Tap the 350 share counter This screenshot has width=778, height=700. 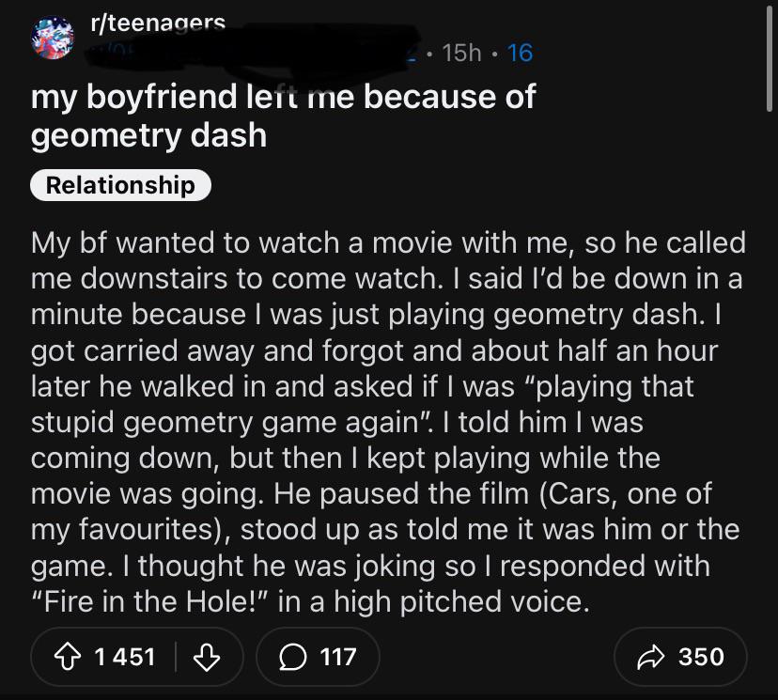click(x=700, y=657)
